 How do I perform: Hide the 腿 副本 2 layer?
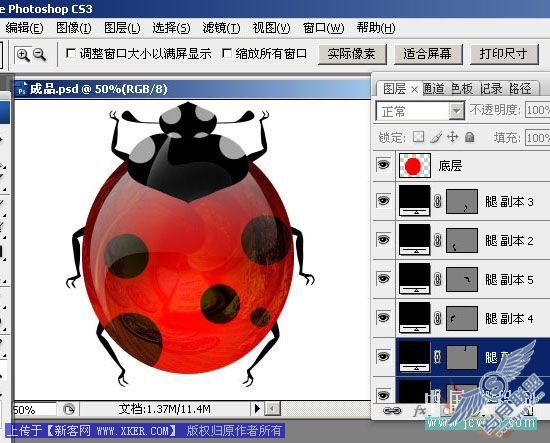(x=383, y=240)
